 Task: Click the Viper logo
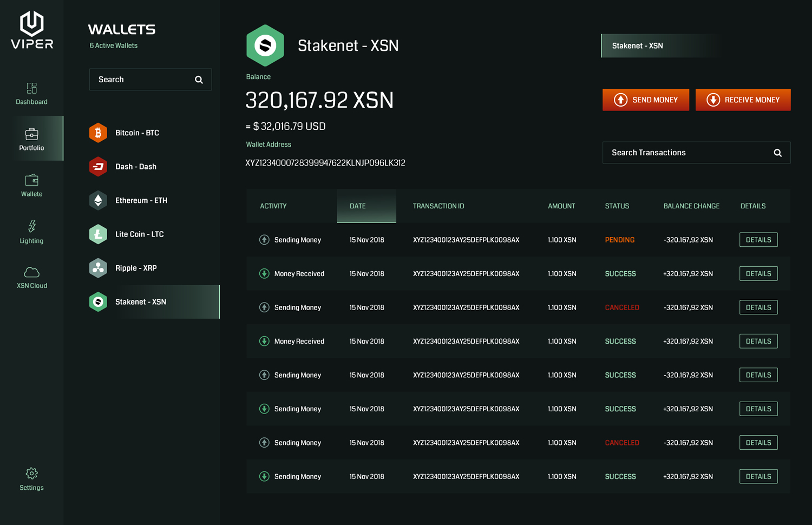[32, 30]
